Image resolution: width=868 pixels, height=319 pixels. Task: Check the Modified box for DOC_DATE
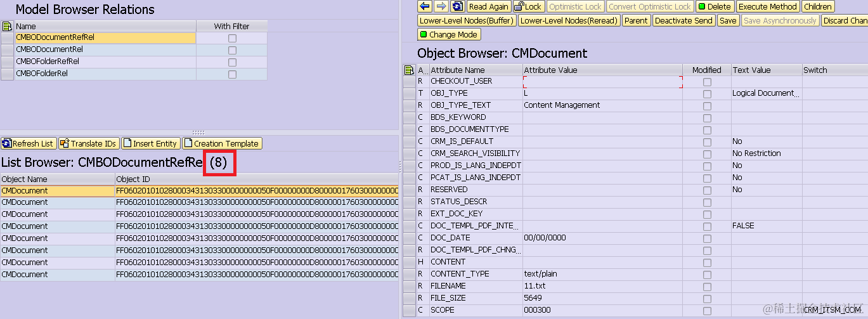click(x=707, y=238)
